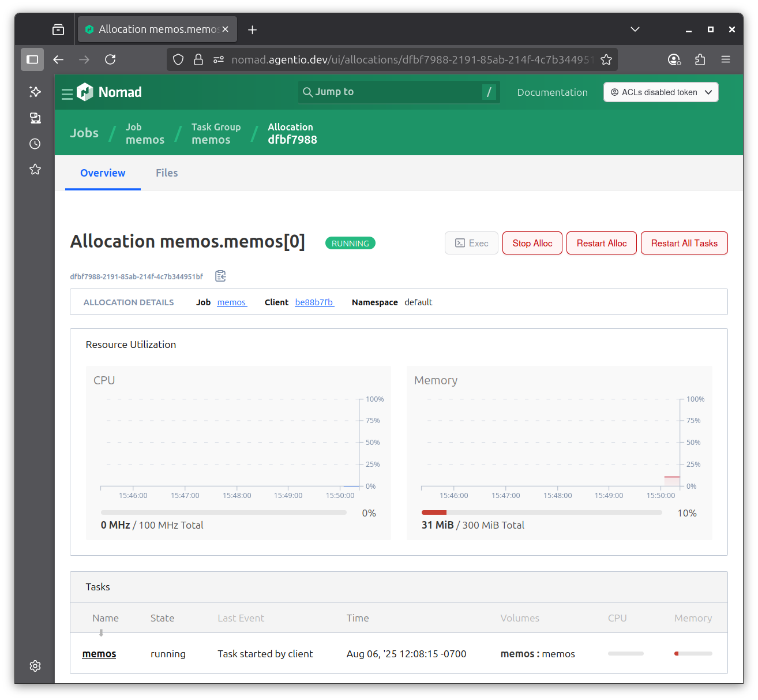Go to Job memos breadcrumb
The image size is (758, 700).
[x=145, y=133]
